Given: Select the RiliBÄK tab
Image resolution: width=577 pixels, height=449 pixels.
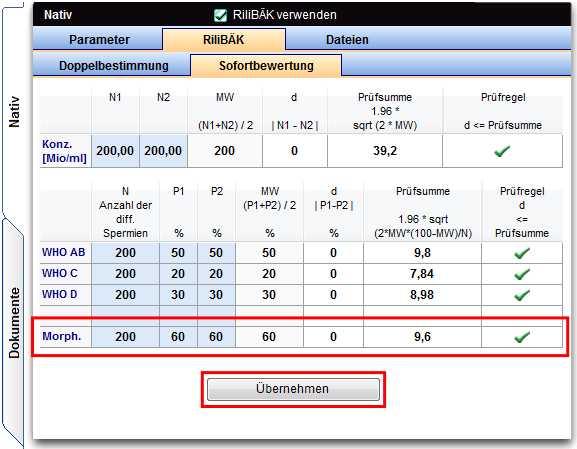Looking at the screenshot, I should coord(224,39).
